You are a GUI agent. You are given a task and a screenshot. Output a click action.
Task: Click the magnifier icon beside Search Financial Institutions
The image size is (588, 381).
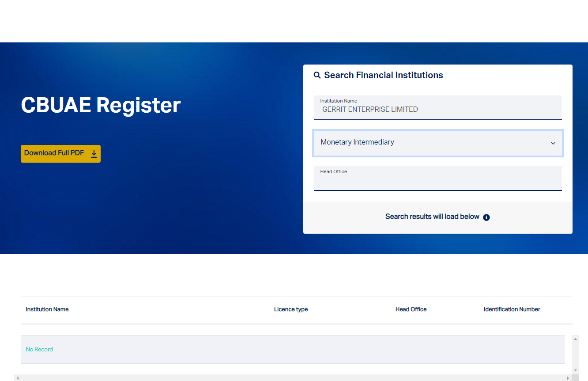click(x=317, y=75)
